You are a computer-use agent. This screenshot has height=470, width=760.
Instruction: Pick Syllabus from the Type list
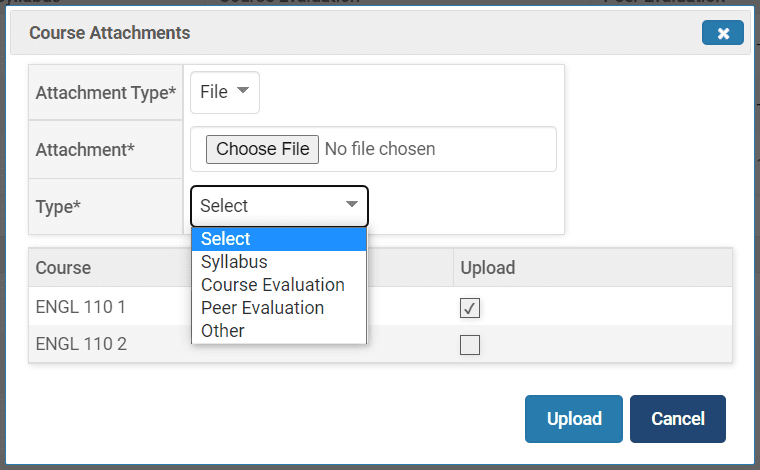click(x=235, y=262)
